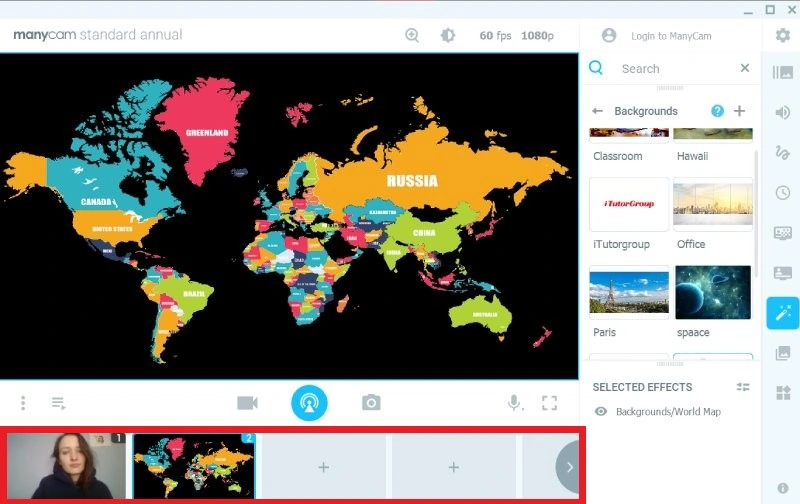Viewport: 800px width, 504px height.
Task: Select the iTutorgroup background thumbnail
Action: click(629, 204)
